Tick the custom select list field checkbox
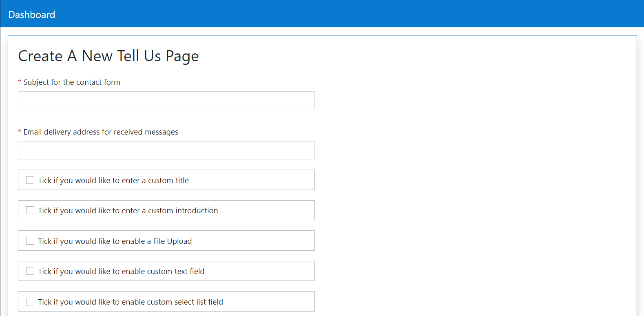644x316 pixels. pyautogui.click(x=30, y=302)
